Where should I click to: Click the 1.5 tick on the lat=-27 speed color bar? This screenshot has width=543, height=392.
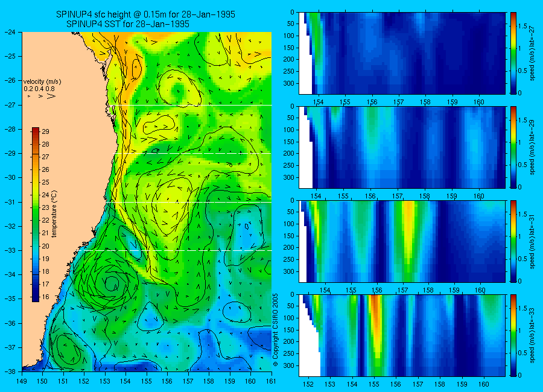click(x=523, y=27)
